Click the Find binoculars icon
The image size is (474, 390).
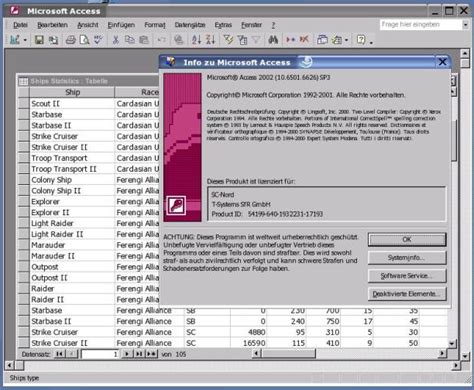pos(273,40)
